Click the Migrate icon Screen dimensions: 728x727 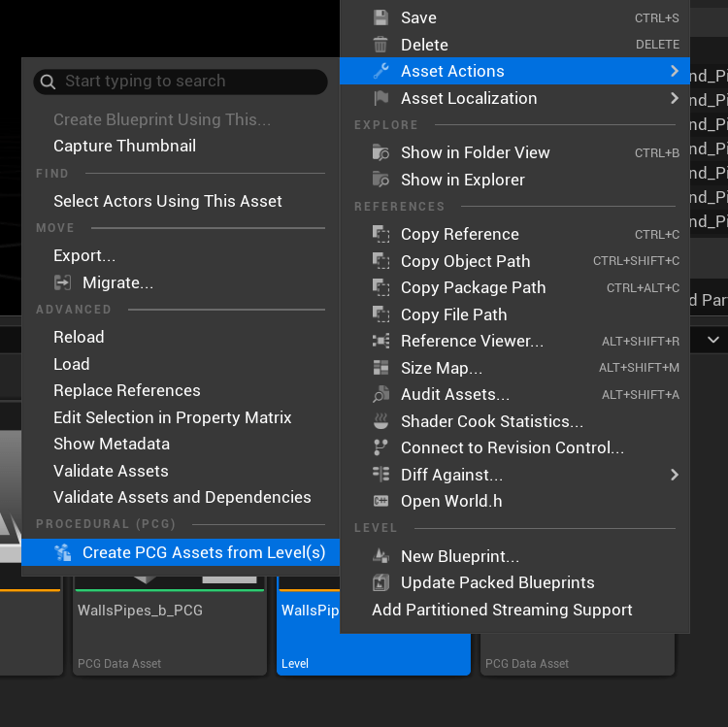[63, 282]
